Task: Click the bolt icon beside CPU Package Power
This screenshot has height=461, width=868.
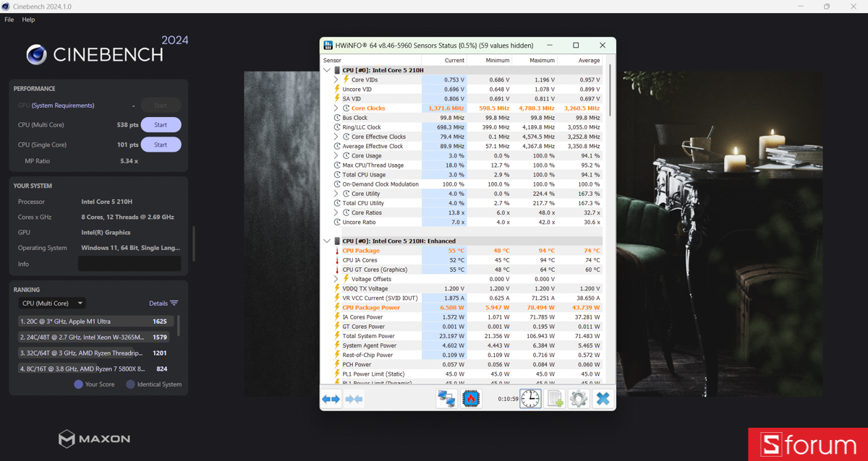Action: [x=337, y=307]
